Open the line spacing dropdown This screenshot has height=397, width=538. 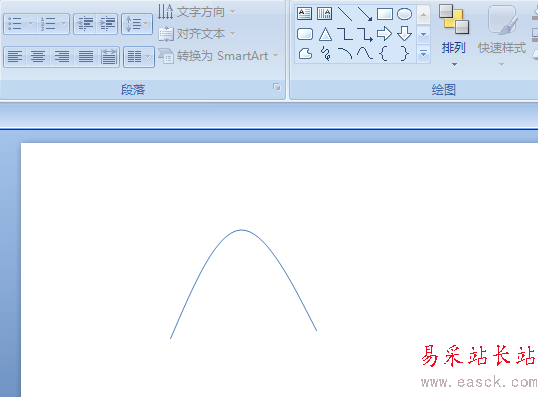137,24
